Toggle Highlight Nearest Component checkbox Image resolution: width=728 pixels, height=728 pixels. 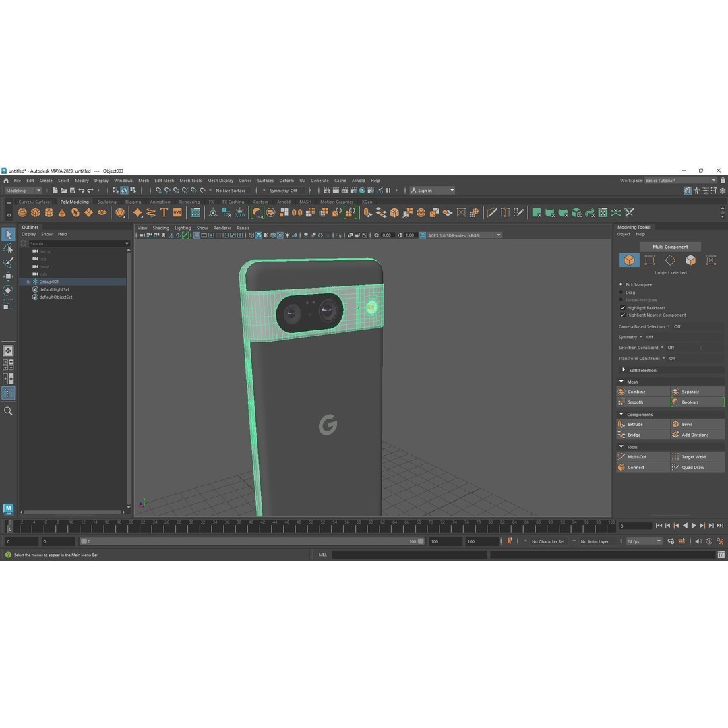(623, 315)
